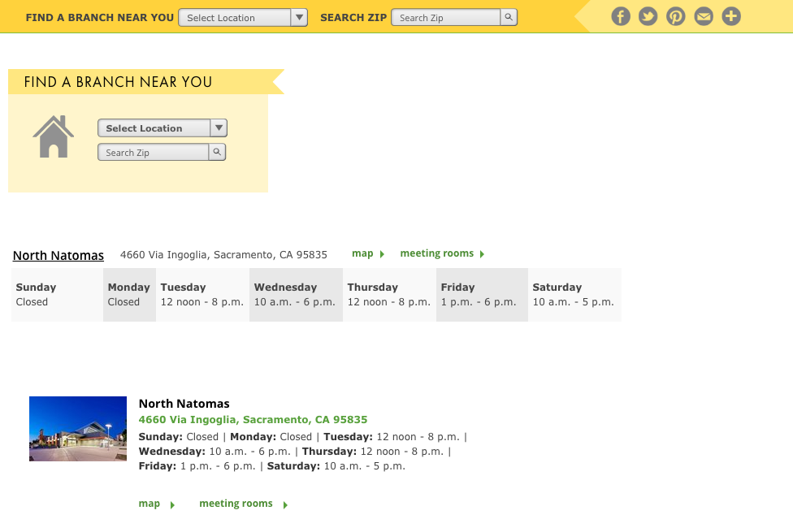The width and height of the screenshot is (793, 532).
Task: Click the gray house icon
Action: (x=54, y=136)
